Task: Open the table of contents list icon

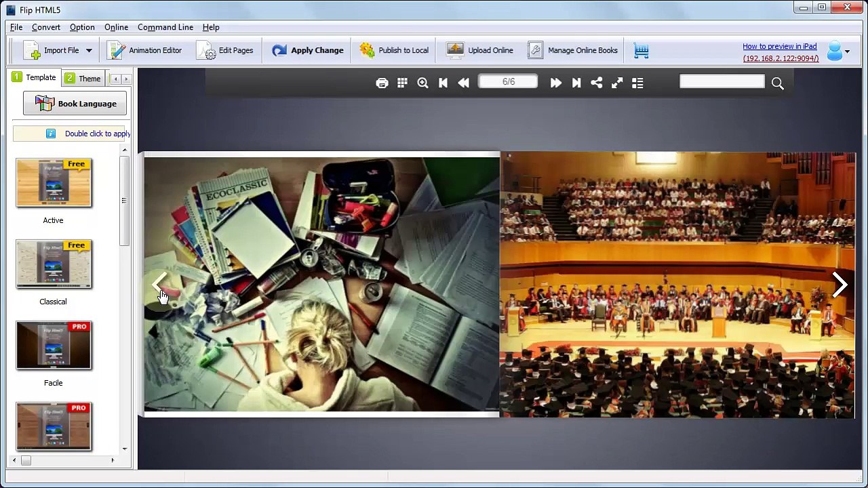Action: (x=637, y=83)
